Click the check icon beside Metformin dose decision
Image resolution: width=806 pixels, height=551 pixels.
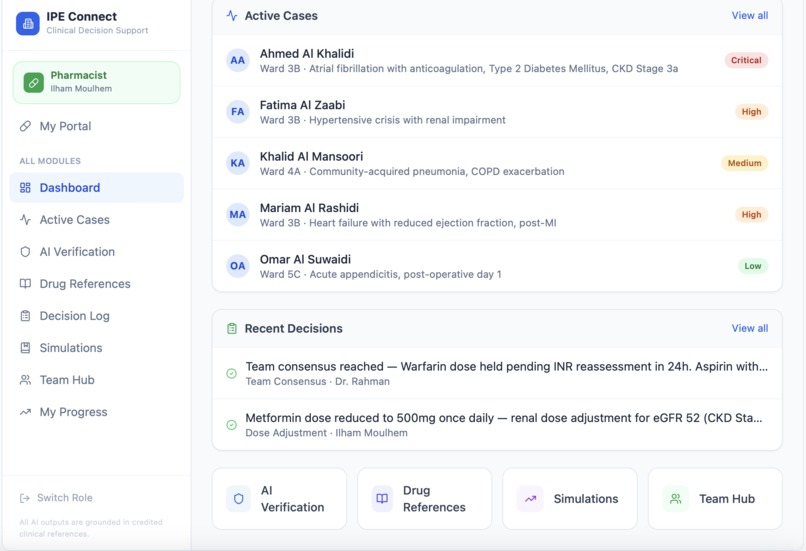232,425
